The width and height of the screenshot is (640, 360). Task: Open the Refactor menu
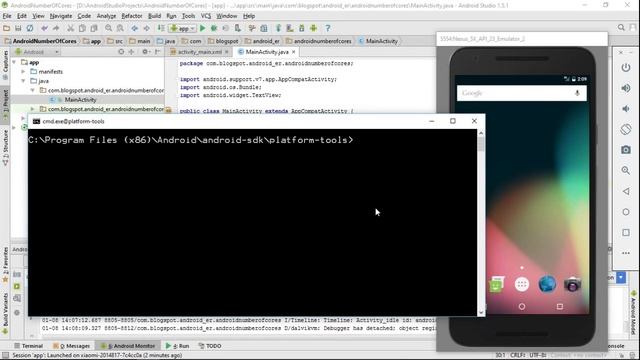point(132,16)
